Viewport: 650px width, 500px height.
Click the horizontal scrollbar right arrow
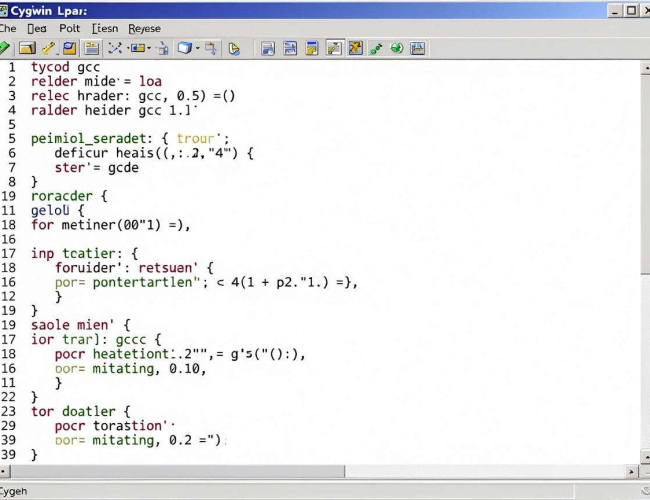[631, 471]
